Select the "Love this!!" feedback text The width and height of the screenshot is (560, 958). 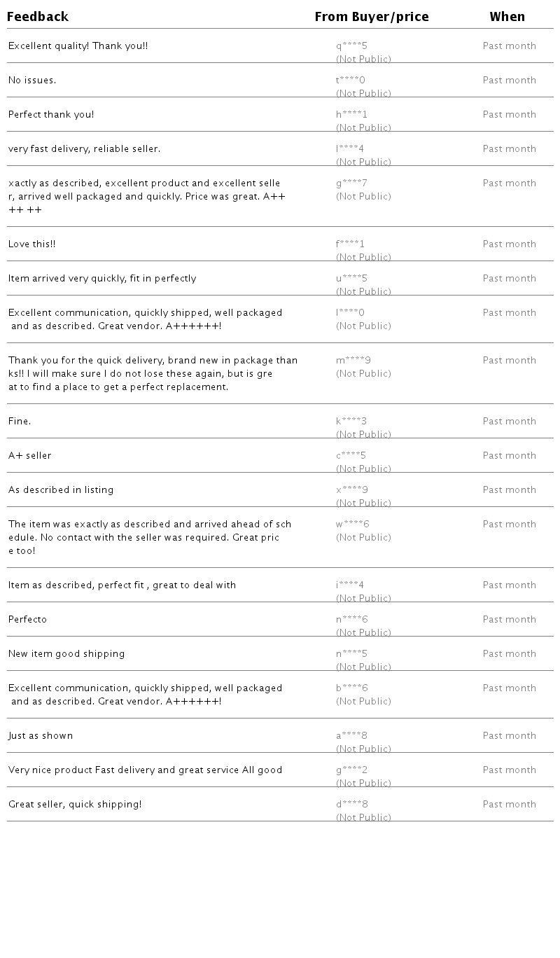(32, 244)
